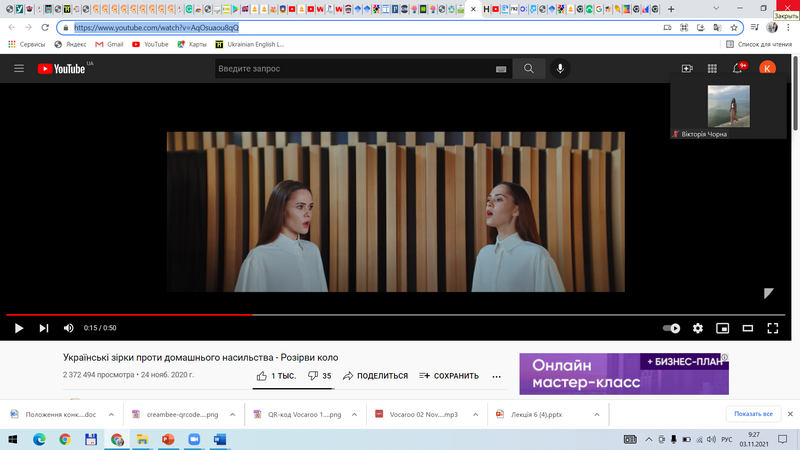
Task: Open more actions three-dot menu under video
Action: (496, 377)
